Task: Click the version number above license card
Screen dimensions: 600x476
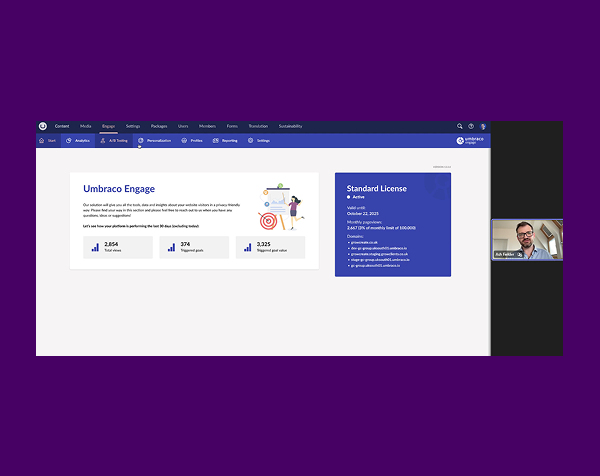Action: (x=442, y=167)
